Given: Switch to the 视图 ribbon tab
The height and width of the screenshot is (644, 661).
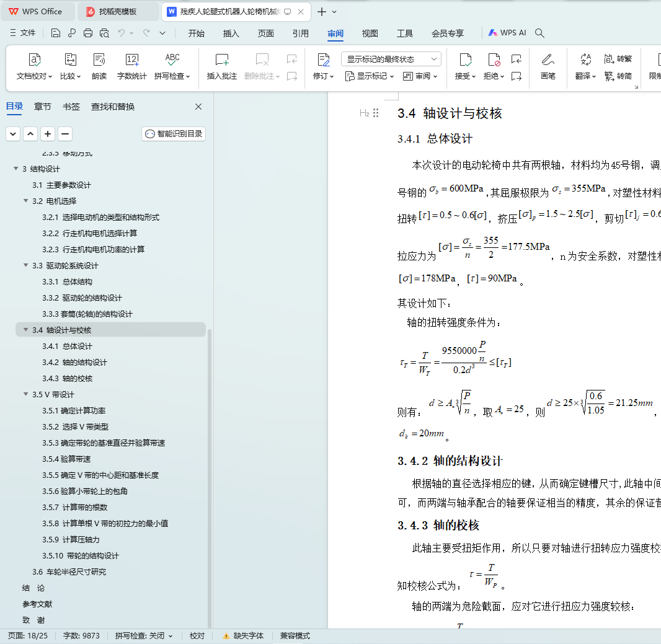Looking at the screenshot, I should (x=370, y=33).
